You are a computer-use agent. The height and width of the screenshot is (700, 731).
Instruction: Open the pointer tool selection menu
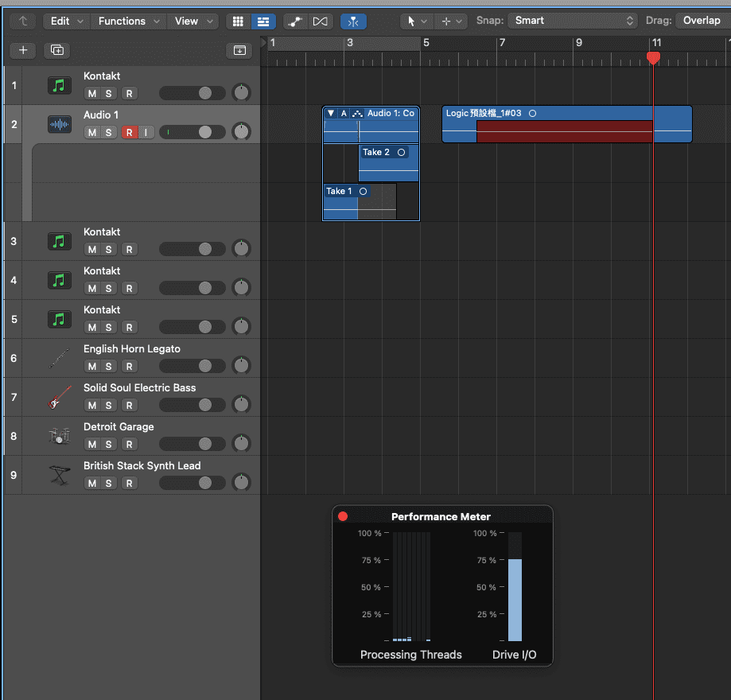[x=416, y=21]
